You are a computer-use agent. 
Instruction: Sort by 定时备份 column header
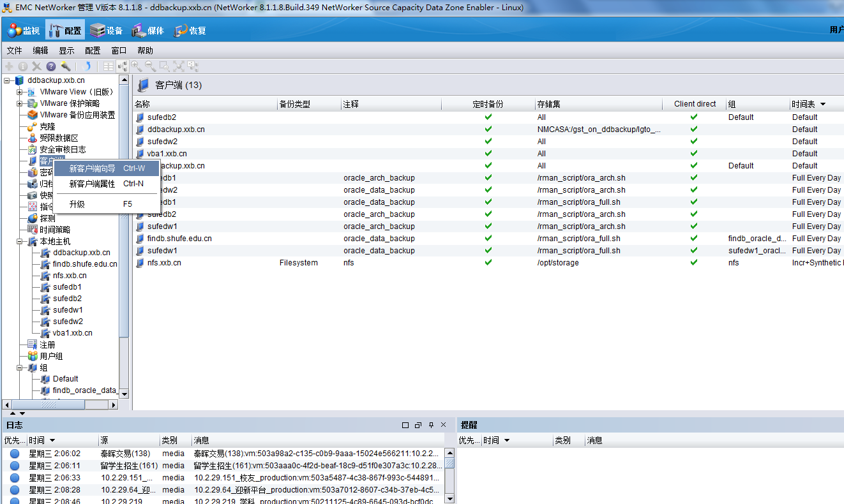click(x=488, y=104)
